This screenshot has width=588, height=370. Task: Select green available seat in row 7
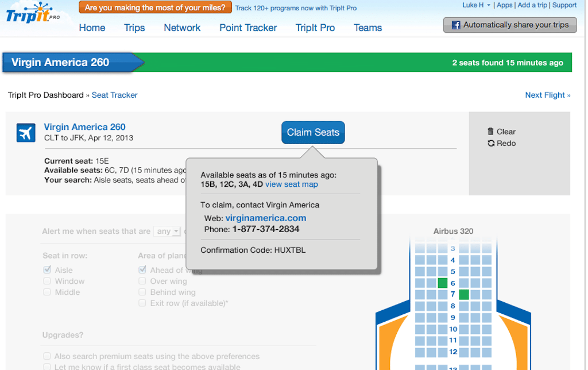coord(464,295)
